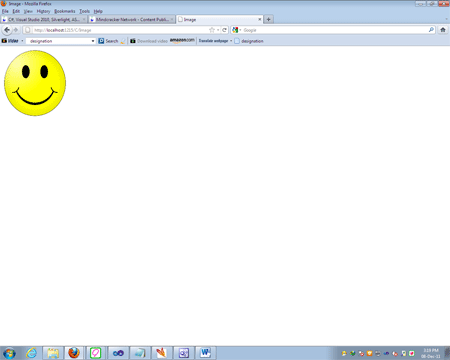
Task: Switch to the C#, Visual Studio 2010 tab
Action: (44, 19)
